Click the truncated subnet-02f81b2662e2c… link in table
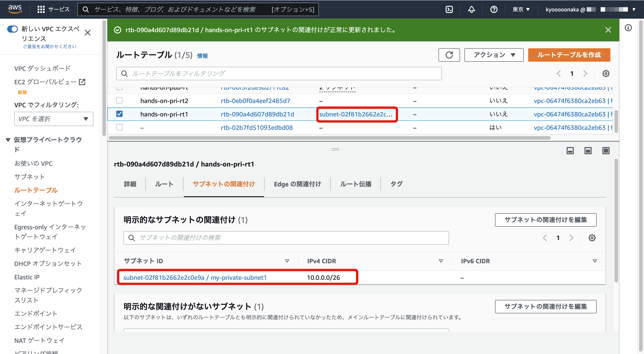 [356, 114]
